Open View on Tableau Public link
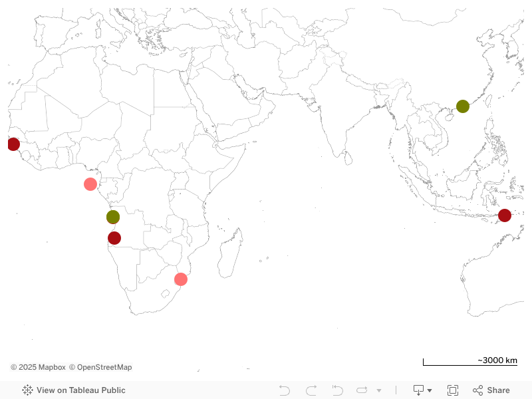 pyautogui.click(x=81, y=390)
